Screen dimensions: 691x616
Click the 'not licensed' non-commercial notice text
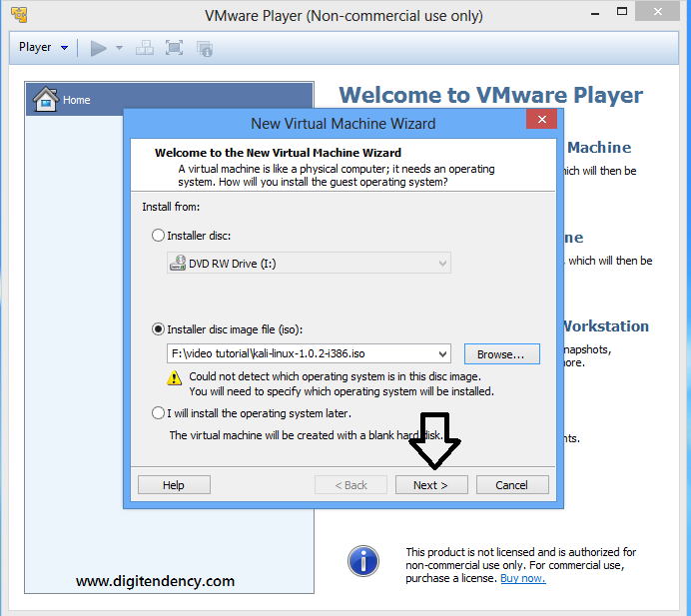[x=520, y=565]
